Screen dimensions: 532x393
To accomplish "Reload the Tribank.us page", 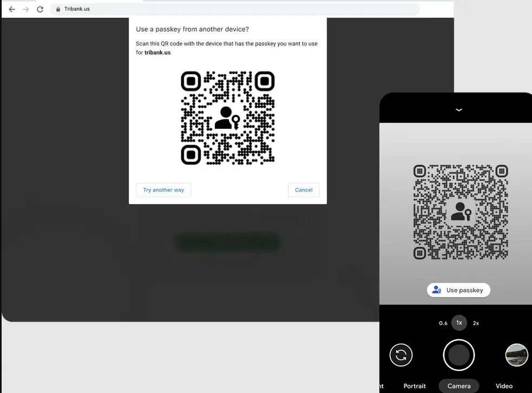I will pyautogui.click(x=40, y=9).
